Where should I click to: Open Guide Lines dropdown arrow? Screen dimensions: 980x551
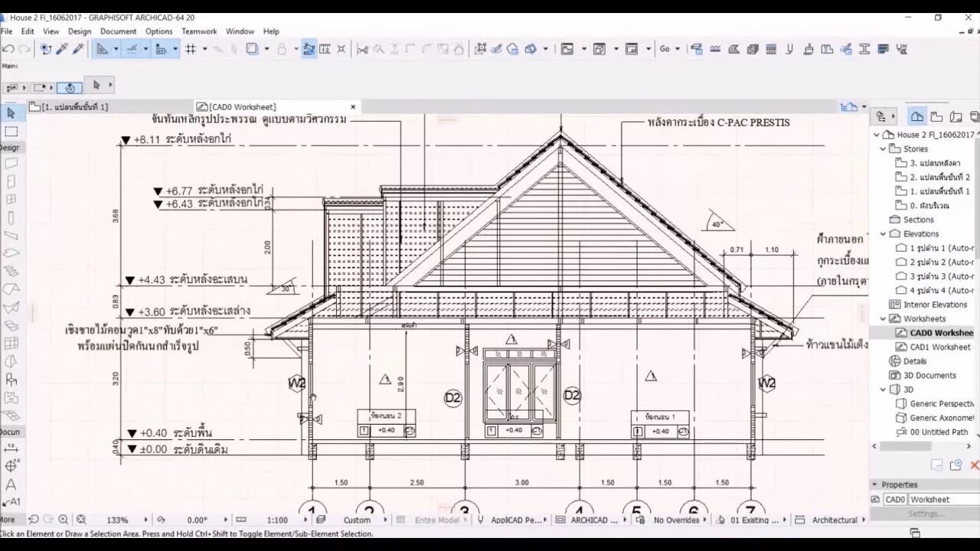pyautogui.click(x=116, y=49)
